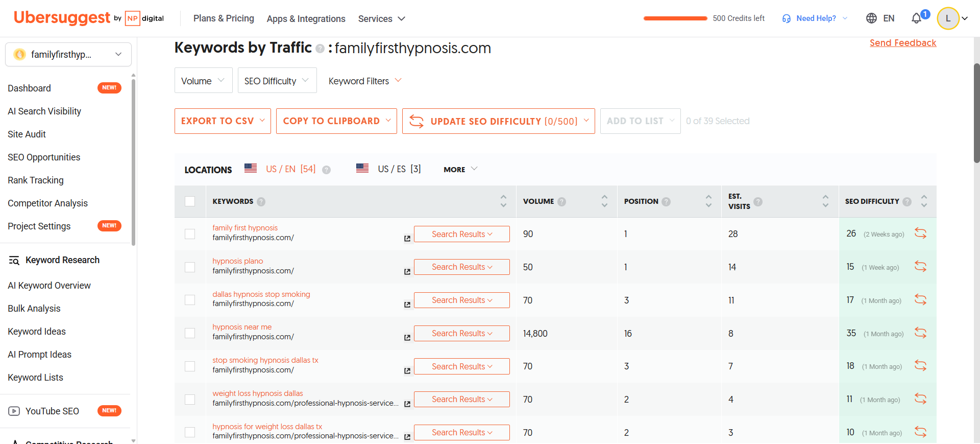
Task: Expand the MORE locations dropdown
Action: pyautogui.click(x=460, y=170)
